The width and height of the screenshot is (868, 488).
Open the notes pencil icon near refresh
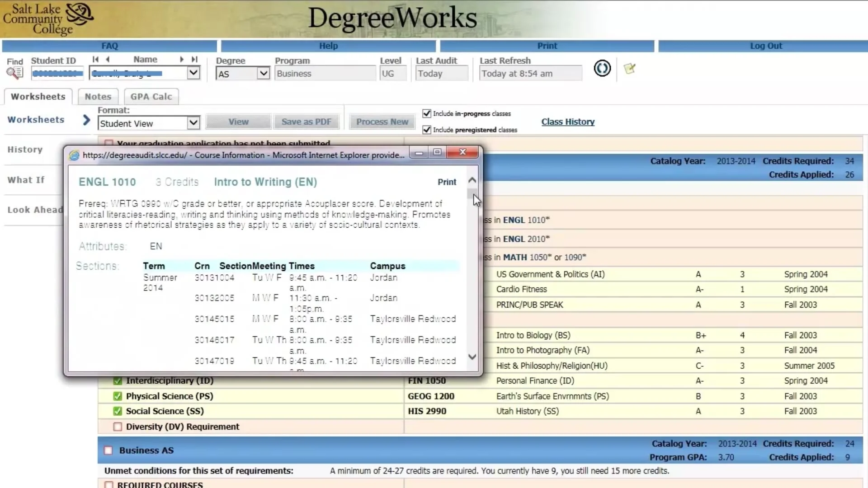click(629, 69)
